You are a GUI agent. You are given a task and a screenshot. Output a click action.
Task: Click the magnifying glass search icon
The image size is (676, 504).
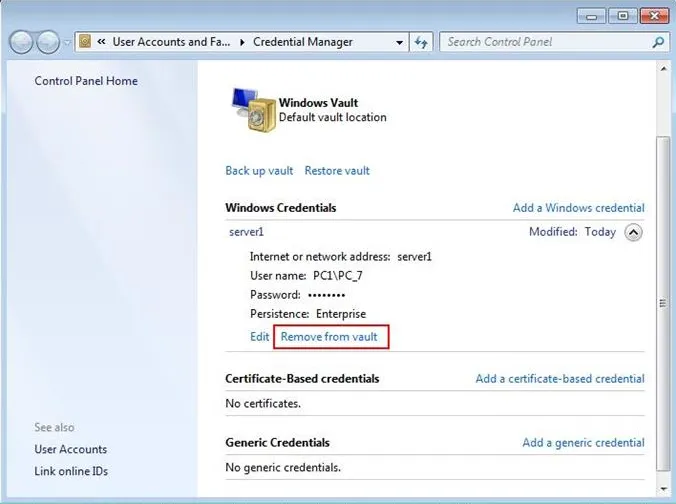click(658, 42)
